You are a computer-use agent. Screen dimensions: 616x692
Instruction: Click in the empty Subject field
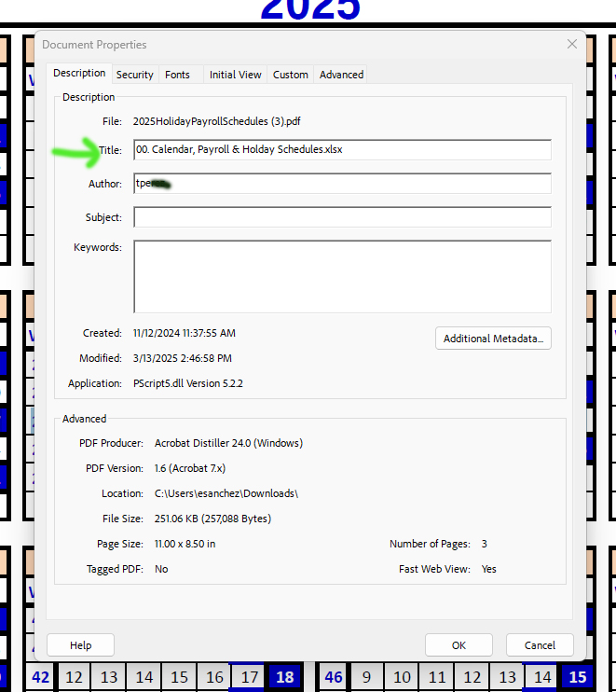pyautogui.click(x=342, y=217)
